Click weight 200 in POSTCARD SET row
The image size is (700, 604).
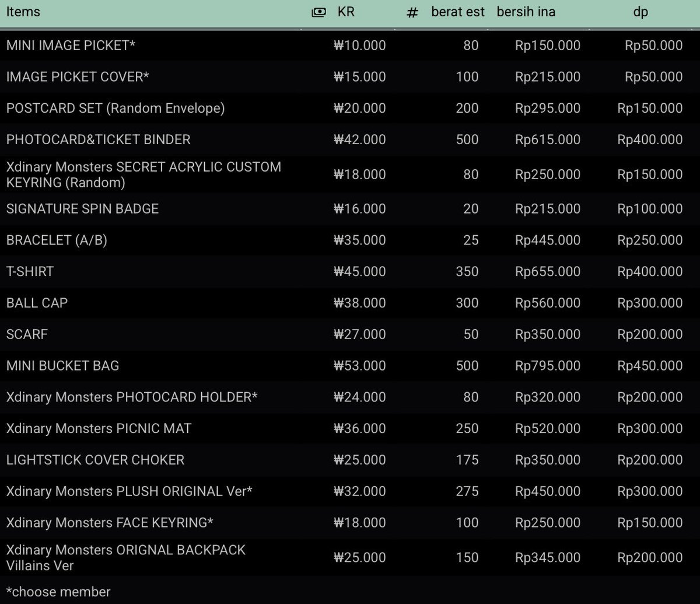pyautogui.click(x=467, y=109)
